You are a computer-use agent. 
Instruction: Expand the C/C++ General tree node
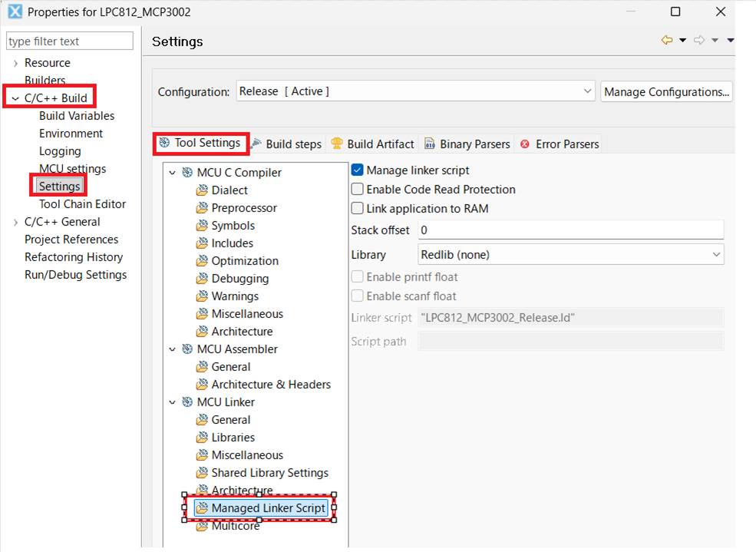click(x=15, y=222)
